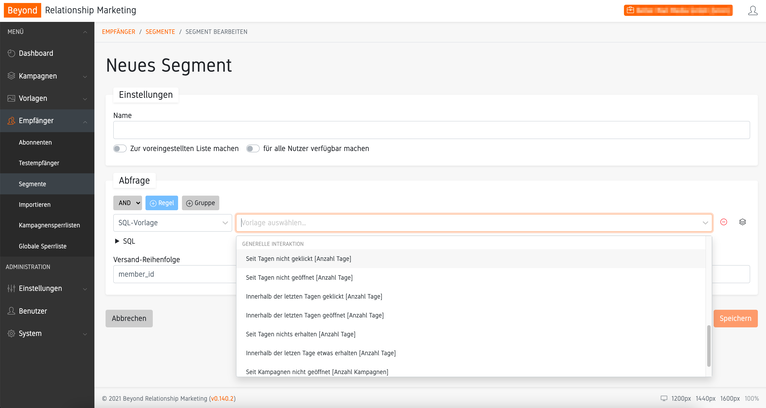Open the AND operator dropdown
This screenshot has height=408, width=766.
[129, 202]
